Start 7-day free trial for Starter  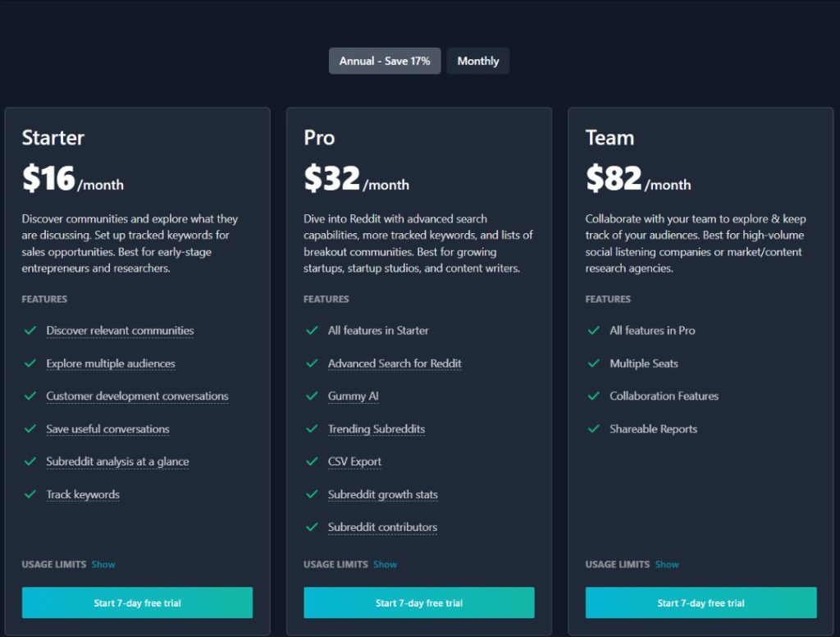coord(137,603)
